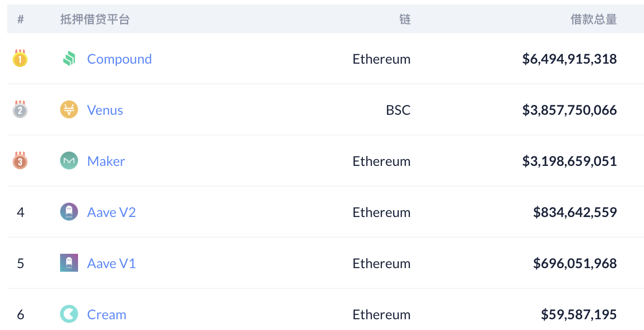Viewport: 644px width, 330px height.
Task: Open the Maker platform link
Action: (x=106, y=161)
